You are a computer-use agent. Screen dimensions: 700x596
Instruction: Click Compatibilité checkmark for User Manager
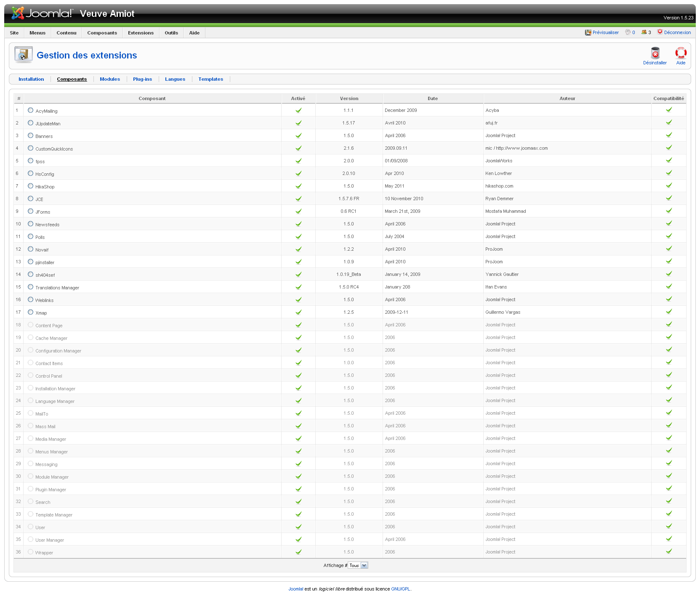pyautogui.click(x=669, y=539)
